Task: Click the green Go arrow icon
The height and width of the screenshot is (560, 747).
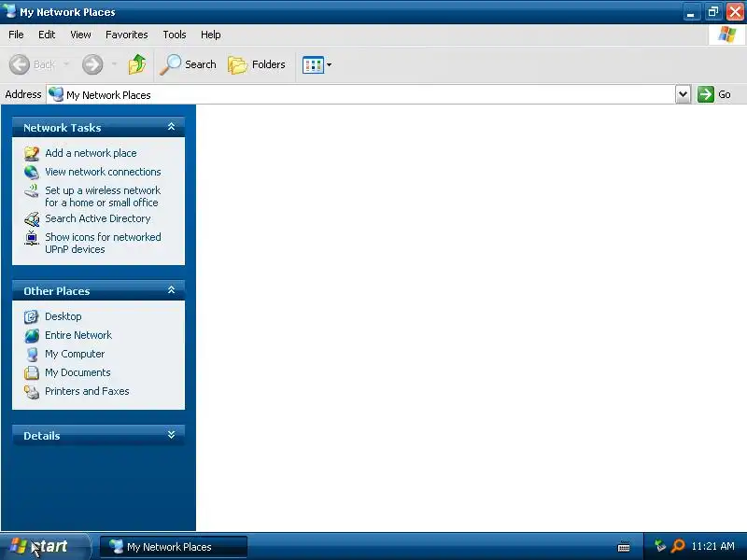Action: pos(706,94)
